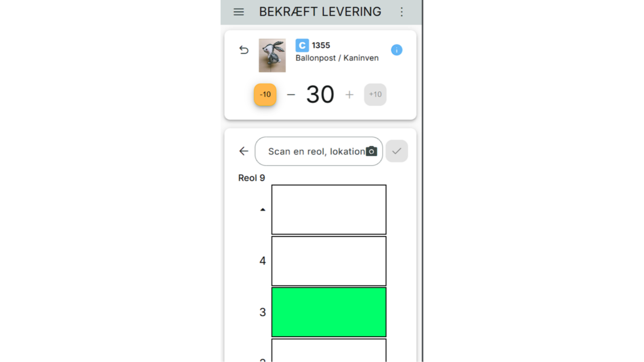Click the blue C category badge
644x362 pixels.
[302, 45]
